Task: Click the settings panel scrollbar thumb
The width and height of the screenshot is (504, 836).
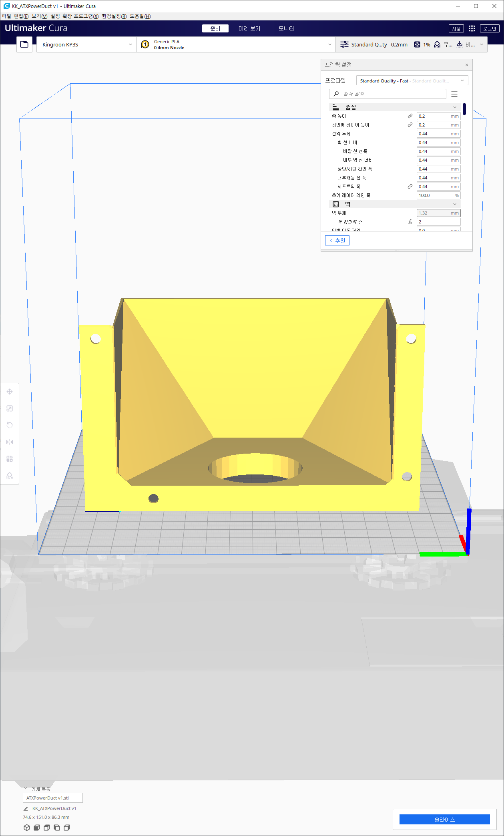Action: click(464, 109)
